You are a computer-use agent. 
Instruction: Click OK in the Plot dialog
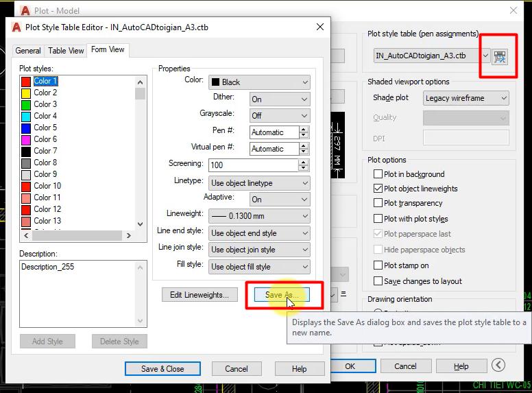coord(352,366)
